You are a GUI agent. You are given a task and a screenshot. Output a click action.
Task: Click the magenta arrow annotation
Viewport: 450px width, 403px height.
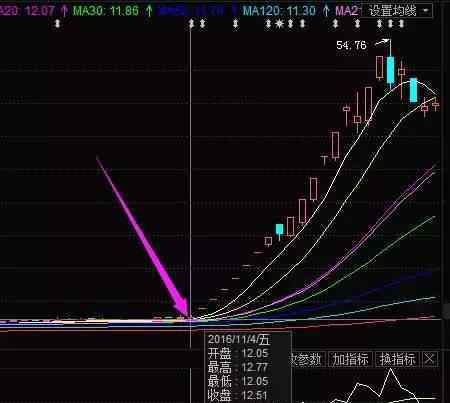point(143,237)
